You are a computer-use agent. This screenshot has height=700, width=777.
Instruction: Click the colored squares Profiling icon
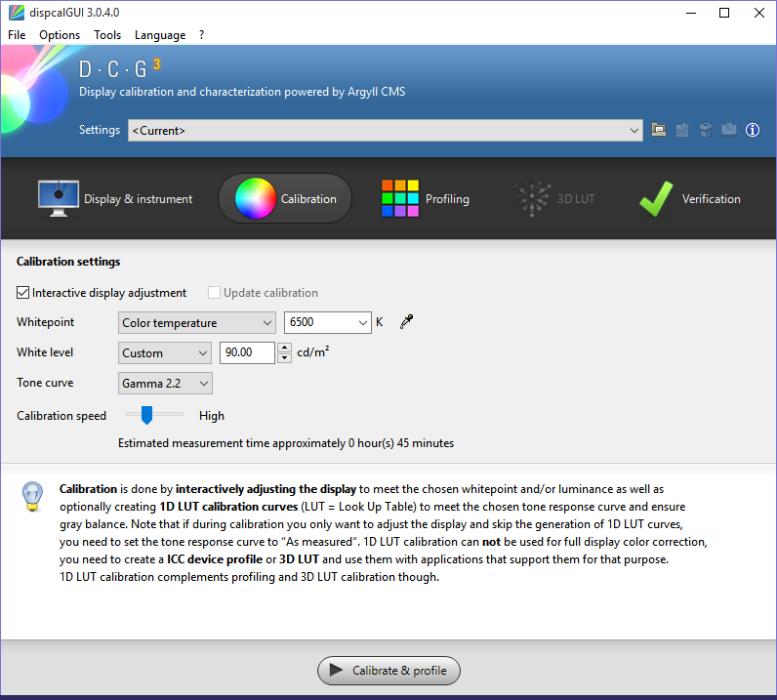400,198
